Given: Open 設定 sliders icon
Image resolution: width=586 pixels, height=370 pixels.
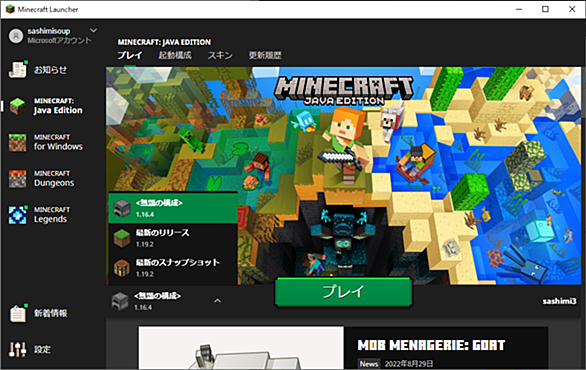Looking at the screenshot, I should [18, 349].
